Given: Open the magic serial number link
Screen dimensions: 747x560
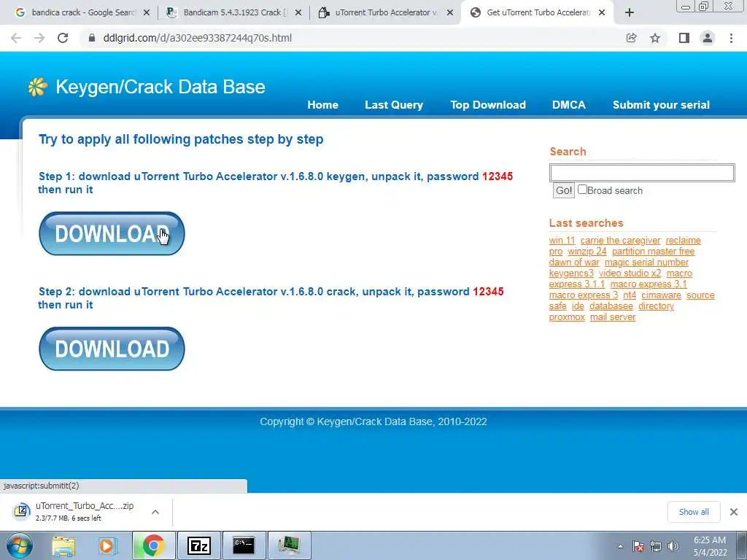Looking at the screenshot, I should pyautogui.click(x=646, y=262).
